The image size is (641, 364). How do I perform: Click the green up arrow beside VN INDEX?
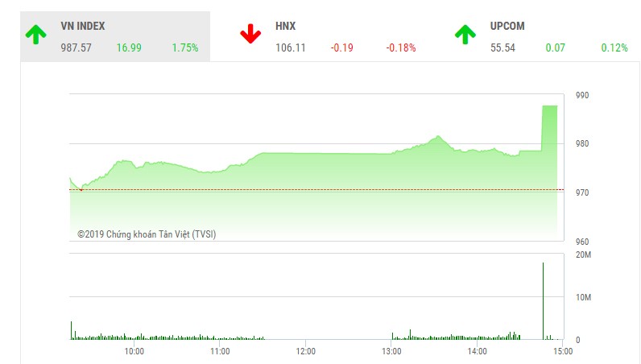(x=35, y=34)
